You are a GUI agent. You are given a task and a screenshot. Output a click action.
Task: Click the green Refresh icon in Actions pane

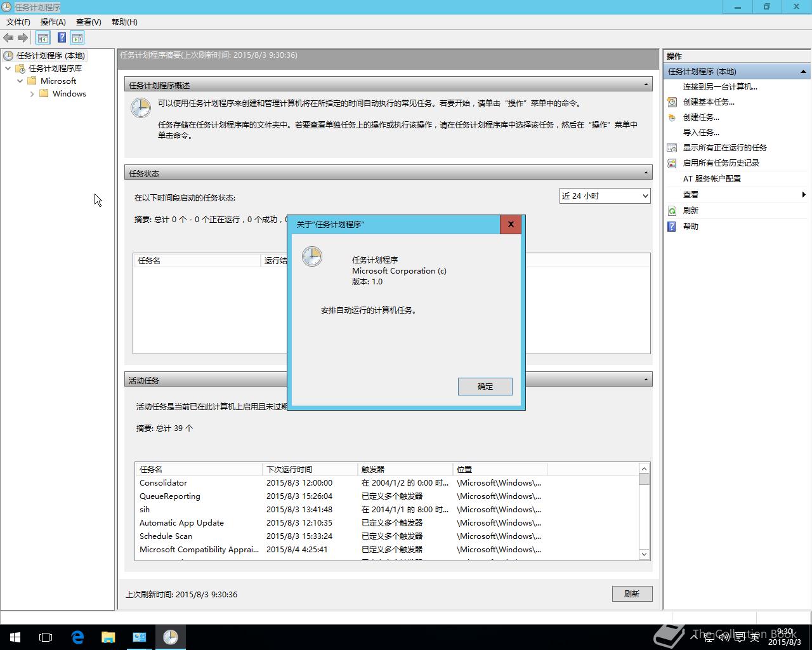click(x=672, y=210)
